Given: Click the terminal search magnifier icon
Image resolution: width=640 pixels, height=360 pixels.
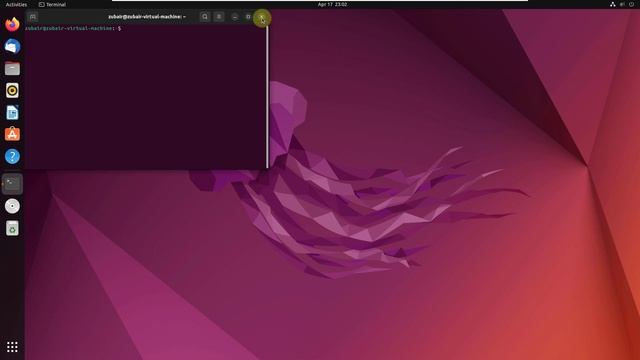Looking at the screenshot, I should [x=205, y=17].
